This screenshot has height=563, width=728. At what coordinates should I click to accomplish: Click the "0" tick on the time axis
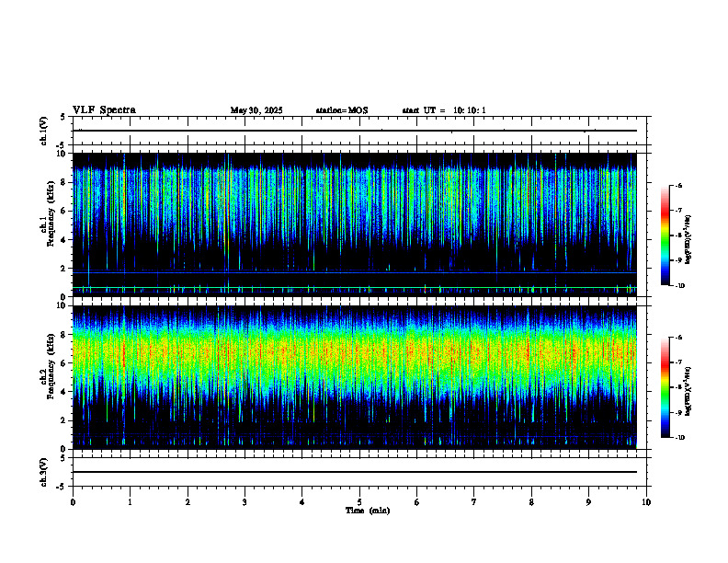73,502
